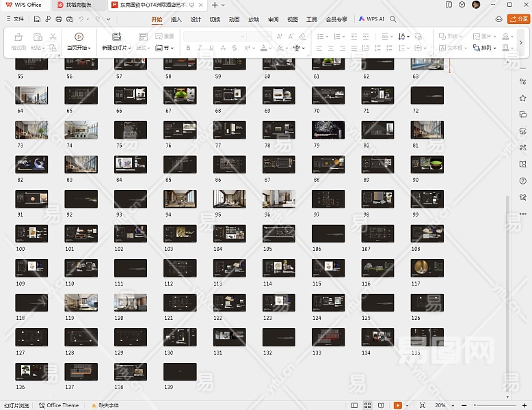Click the new slide icon
The image size is (532, 410).
(x=116, y=37)
